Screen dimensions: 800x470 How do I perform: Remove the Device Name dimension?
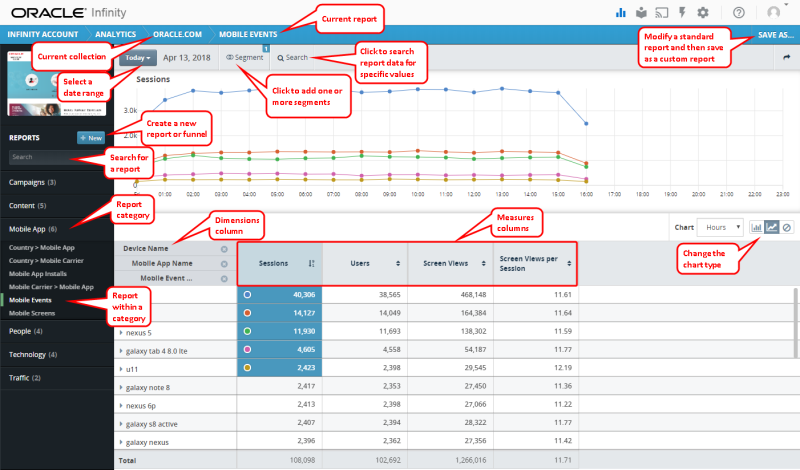224,249
